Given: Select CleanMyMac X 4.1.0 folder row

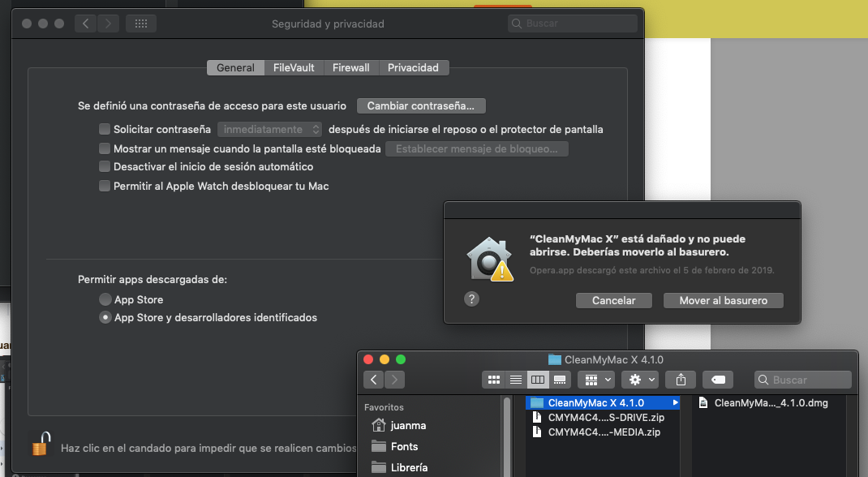Looking at the screenshot, I should (602, 402).
